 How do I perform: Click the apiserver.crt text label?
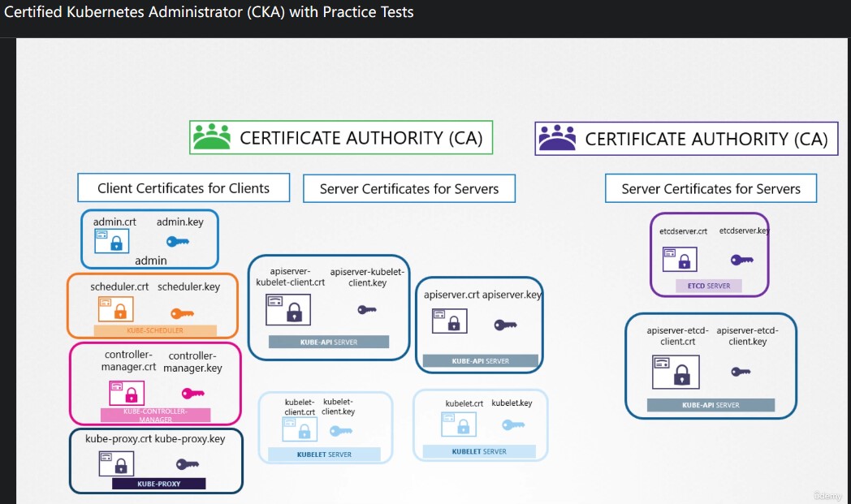tap(451, 295)
